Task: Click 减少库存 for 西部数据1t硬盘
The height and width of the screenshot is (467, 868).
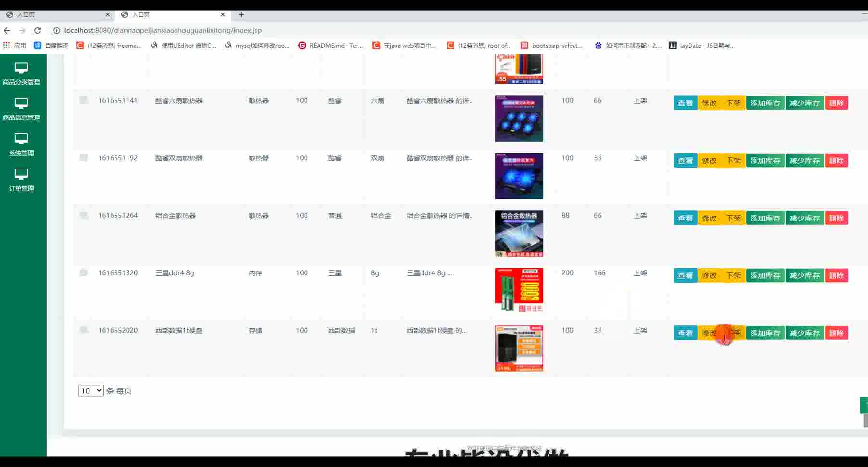Action: tap(804, 333)
